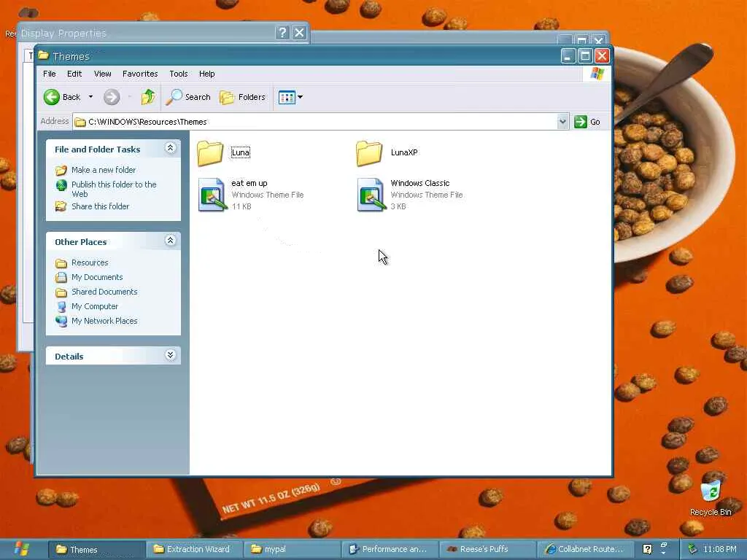Switch to Reese's Puffs taskbar button
Viewport: 747px width, 560px height.
(x=487, y=549)
